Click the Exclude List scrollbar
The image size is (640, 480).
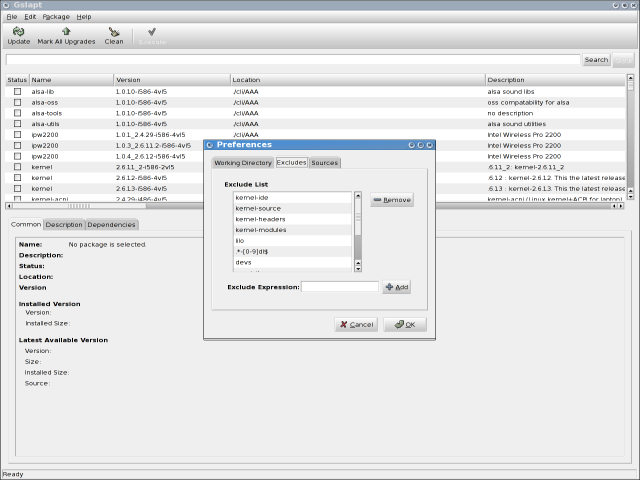[x=357, y=230]
